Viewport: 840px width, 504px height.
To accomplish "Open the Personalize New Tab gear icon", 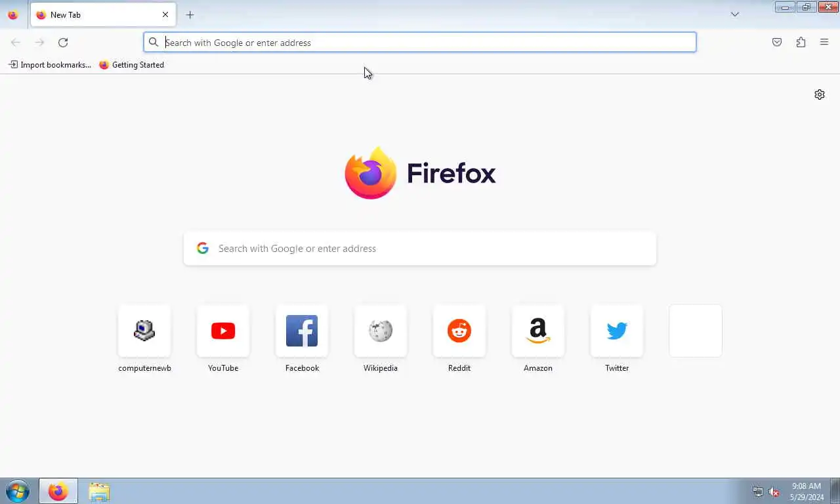I will (x=820, y=94).
